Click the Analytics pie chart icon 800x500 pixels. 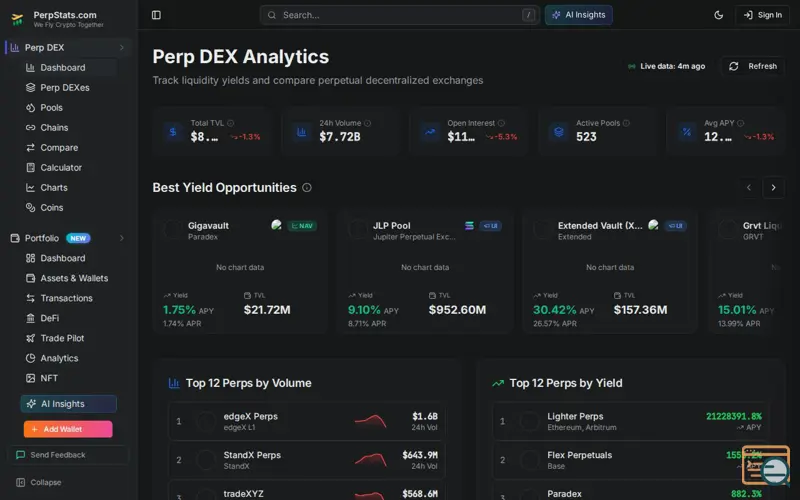point(31,358)
